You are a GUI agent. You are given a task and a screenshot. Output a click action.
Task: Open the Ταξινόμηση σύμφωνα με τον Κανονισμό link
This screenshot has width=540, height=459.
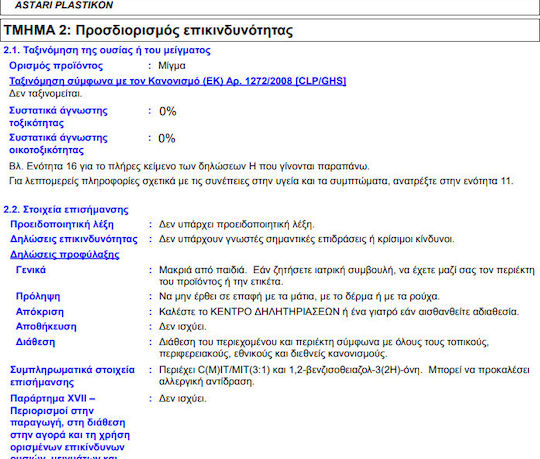(178, 81)
